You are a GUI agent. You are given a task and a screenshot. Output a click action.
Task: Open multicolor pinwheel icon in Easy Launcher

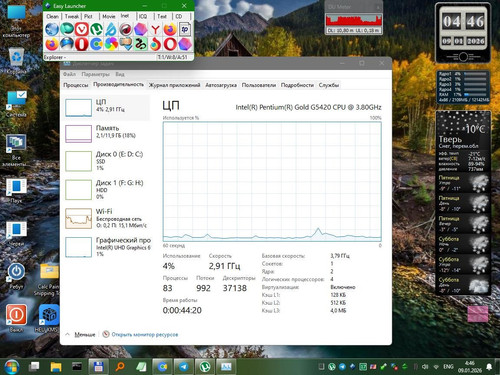(x=111, y=44)
